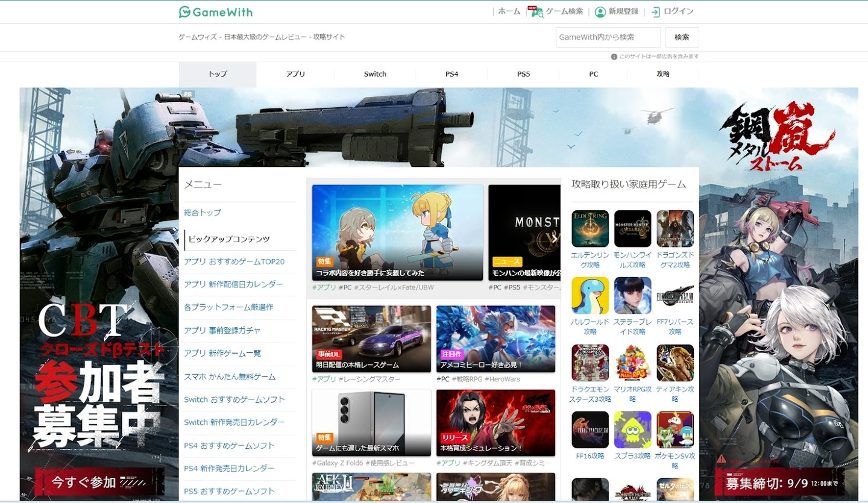The image size is (868, 503).
Task: Open the Stellar Blade guide icon
Action: [x=632, y=295]
